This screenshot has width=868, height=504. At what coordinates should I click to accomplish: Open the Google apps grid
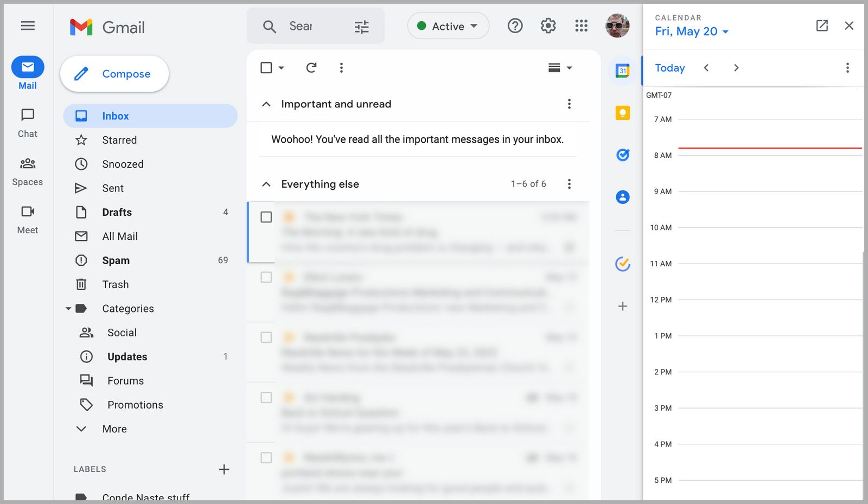point(581,25)
